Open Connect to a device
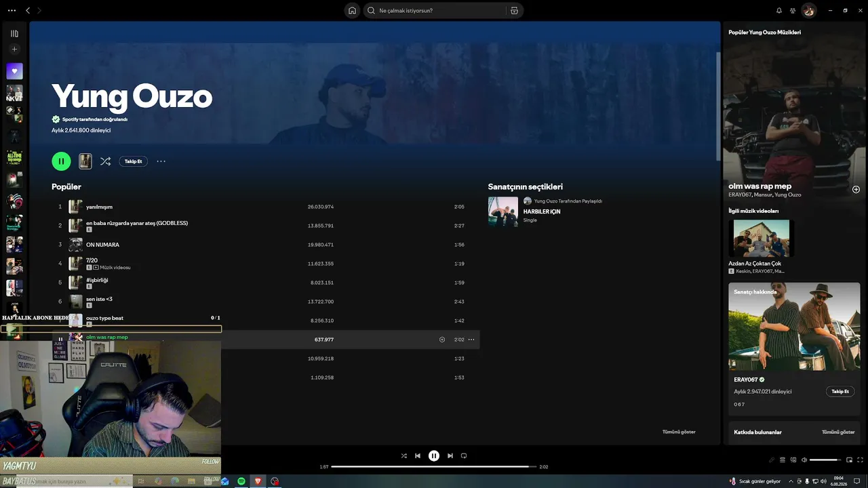The height and width of the screenshot is (488, 868). tap(793, 460)
